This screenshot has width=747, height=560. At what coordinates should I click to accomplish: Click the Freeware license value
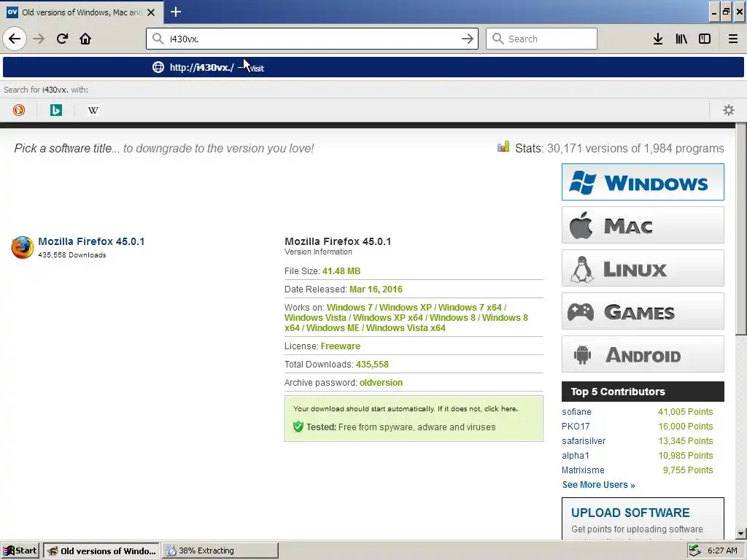pos(340,346)
